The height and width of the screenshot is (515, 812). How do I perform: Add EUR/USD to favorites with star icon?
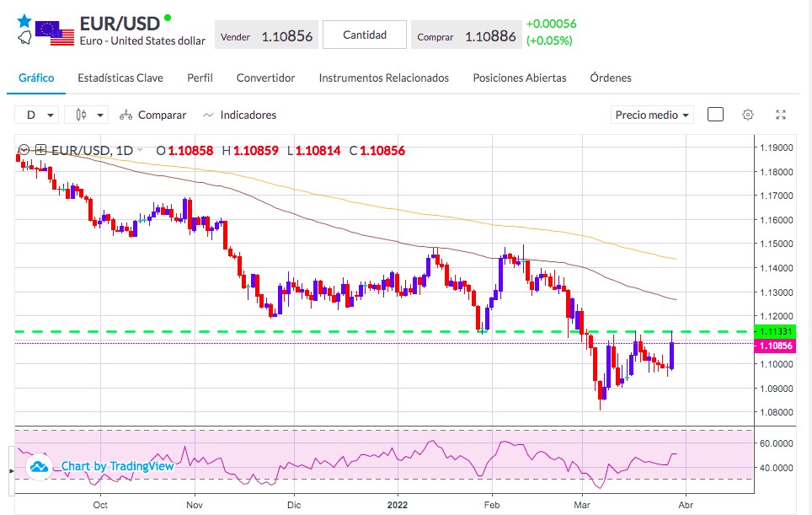pyautogui.click(x=24, y=21)
